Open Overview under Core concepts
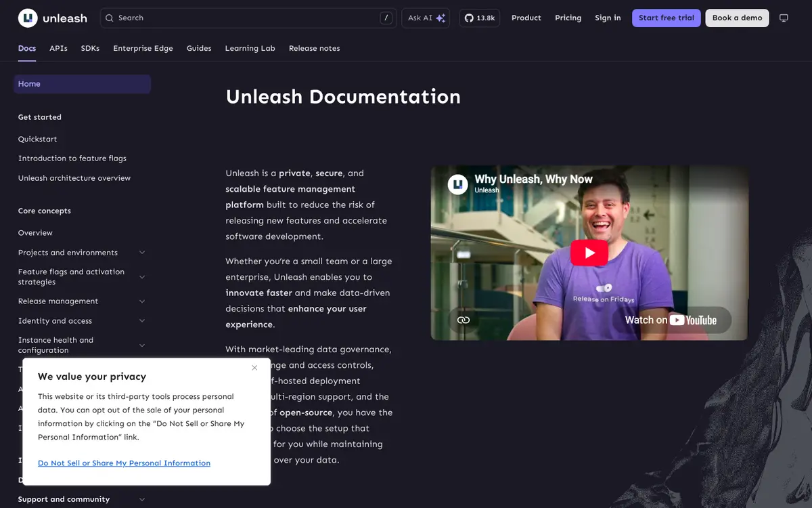Image resolution: width=812 pixels, height=508 pixels. (x=35, y=233)
